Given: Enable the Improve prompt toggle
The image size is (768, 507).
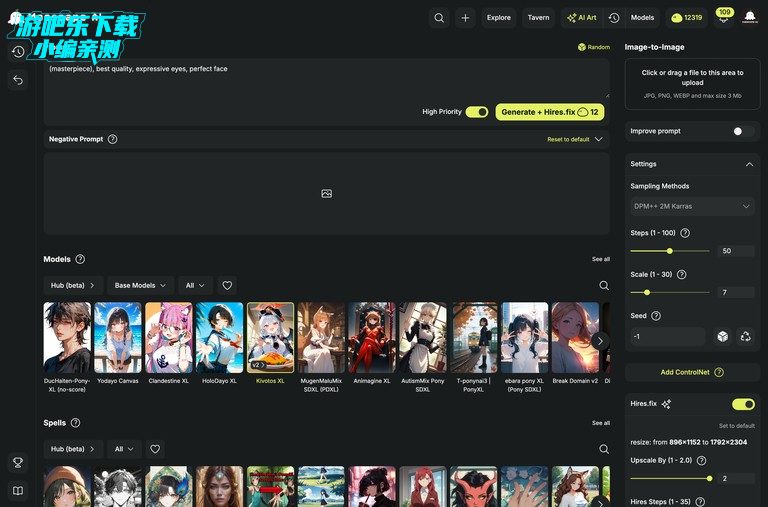Looking at the screenshot, I should 742,131.
